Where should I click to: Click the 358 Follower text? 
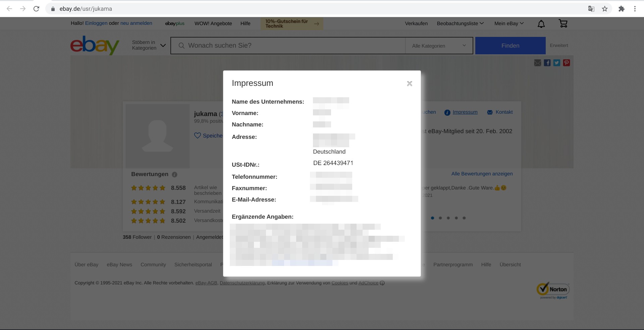coord(137,237)
